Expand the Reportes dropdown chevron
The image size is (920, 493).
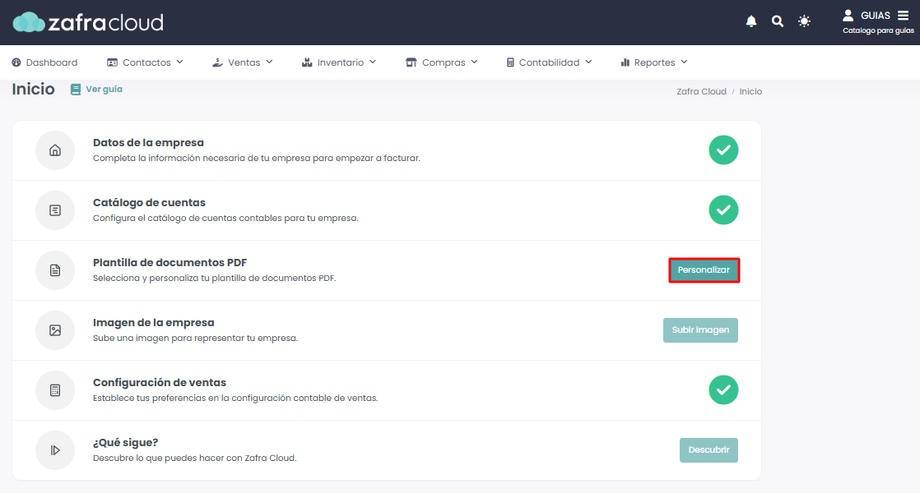[x=684, y=62]
